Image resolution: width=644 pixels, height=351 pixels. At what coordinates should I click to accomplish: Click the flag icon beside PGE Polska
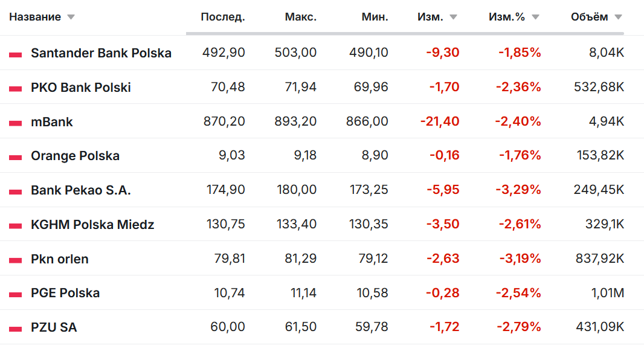15,294
